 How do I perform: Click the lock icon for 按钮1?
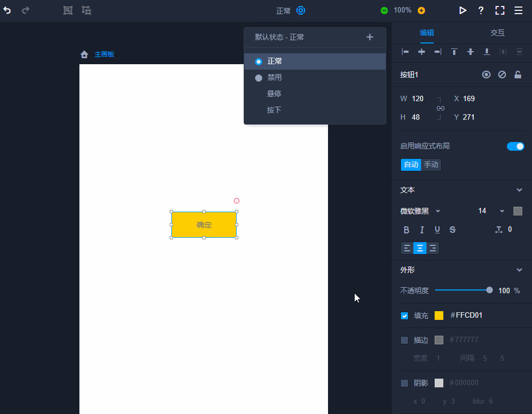(x=518, y=75)
